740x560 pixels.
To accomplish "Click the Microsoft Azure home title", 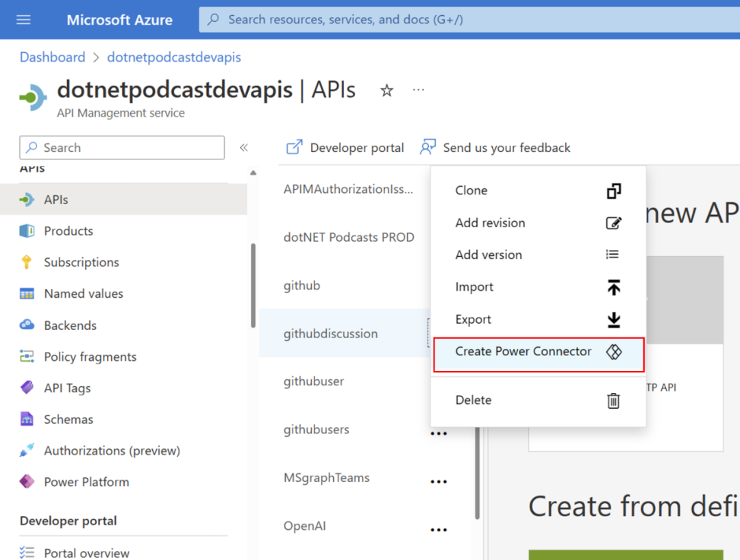I will 119,20.
